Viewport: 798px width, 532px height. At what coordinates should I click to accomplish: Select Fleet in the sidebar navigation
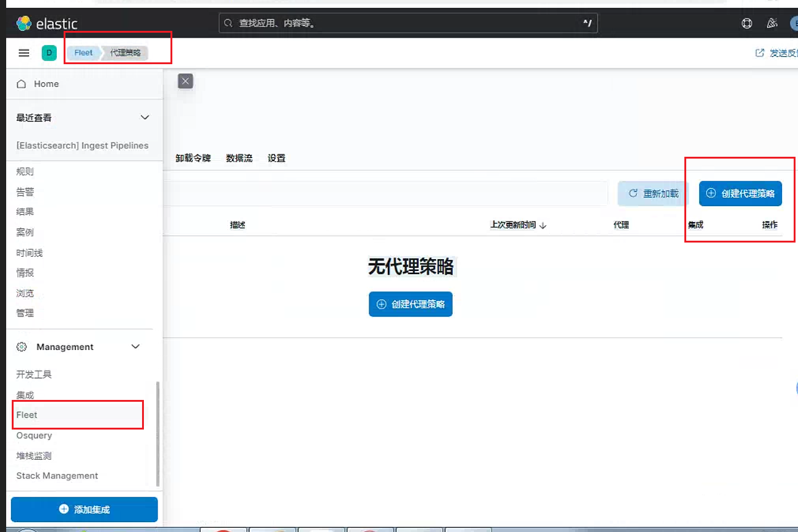click(x=27, y=415)
